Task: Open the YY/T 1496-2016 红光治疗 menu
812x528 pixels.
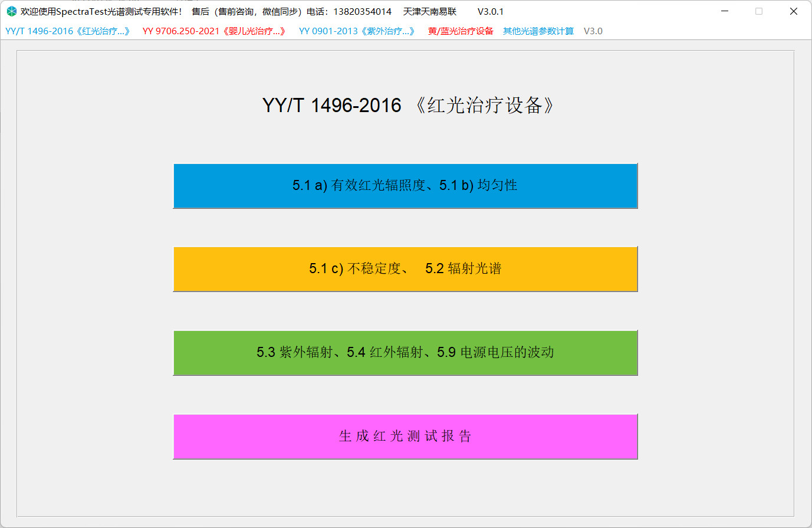Action: [67, 31]
